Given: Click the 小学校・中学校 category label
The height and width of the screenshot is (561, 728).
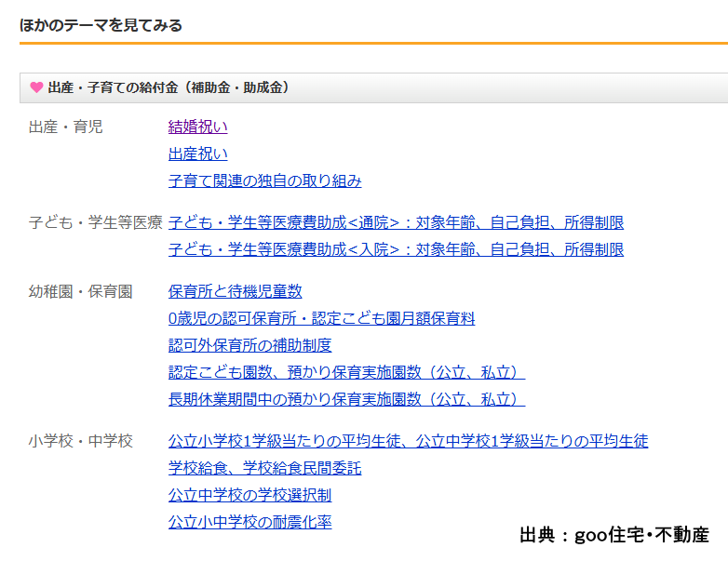Looking at the screenshot, I should point(81,441).
